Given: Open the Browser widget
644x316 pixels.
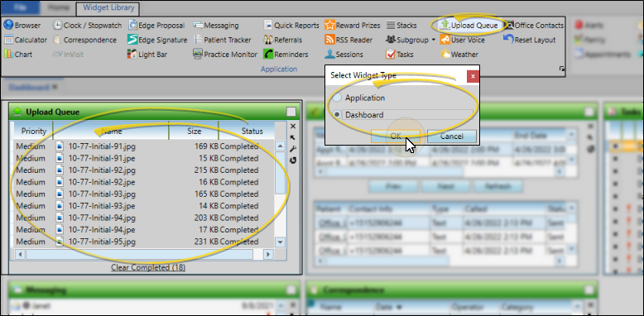Looking at the screenshot, I should click(22, 26).
